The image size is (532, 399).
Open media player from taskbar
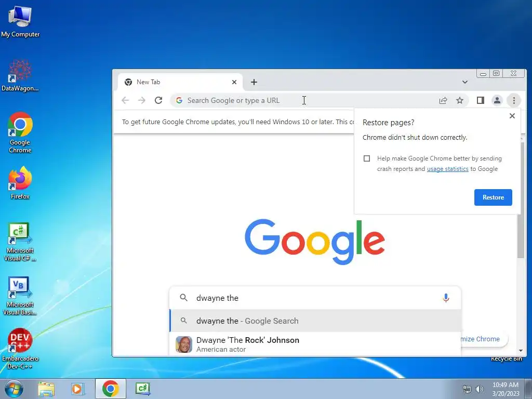click(x=78, y=389)
